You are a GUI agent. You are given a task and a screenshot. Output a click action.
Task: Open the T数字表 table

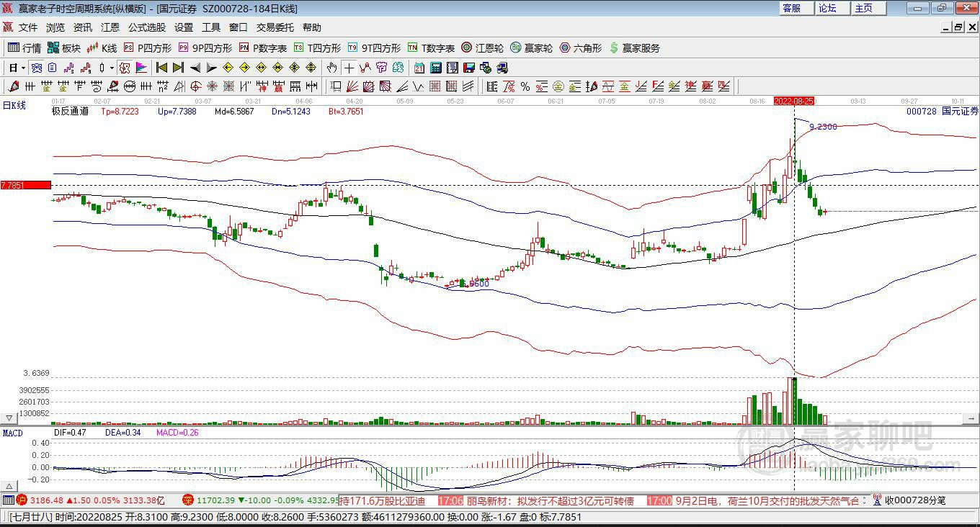[x=431, y=48]
